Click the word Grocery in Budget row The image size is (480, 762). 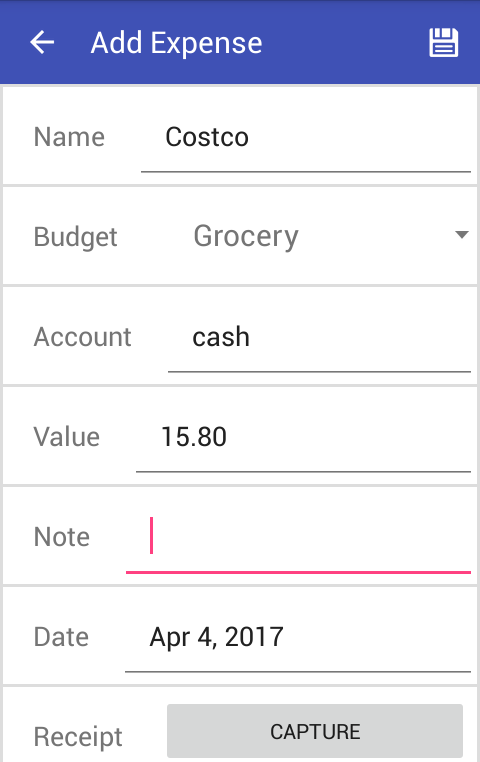coord(246,237)
